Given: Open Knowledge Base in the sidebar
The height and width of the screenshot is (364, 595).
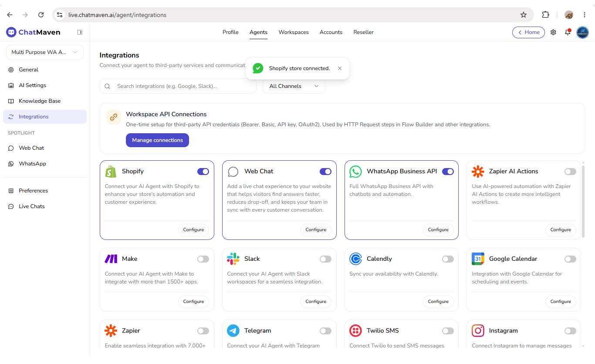Looking at the screenshot, I should (x=45, y=101).
